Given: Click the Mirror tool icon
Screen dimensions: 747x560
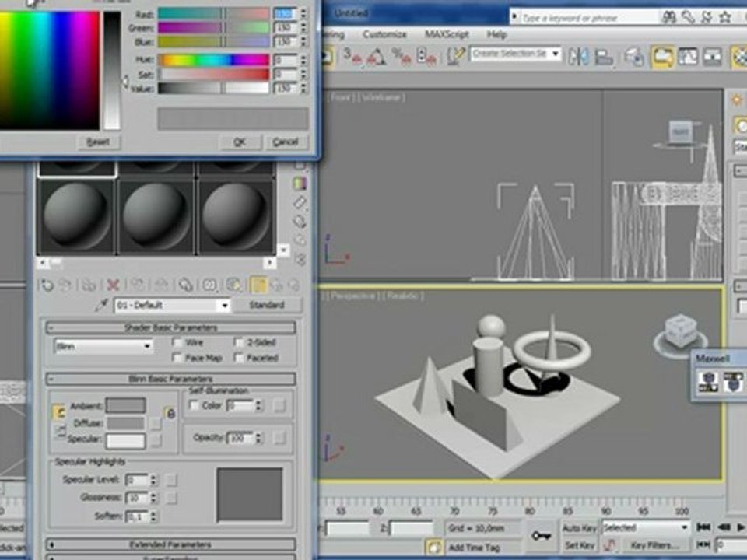Looking at the screenshot, I should tap(578, 57).
